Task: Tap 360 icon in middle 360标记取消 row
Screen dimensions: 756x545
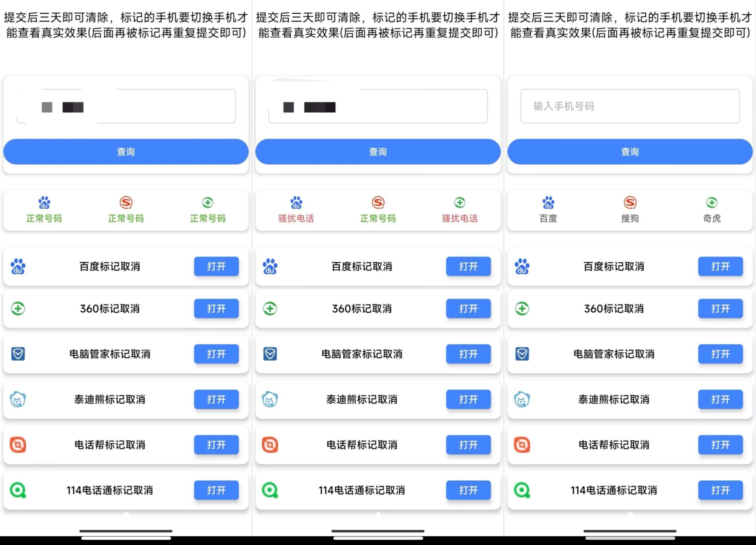Action: tap(270, 308)
